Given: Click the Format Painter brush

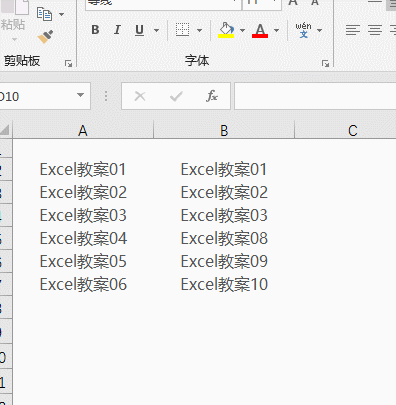Looking at the screenshot, I should (x=46, y=37).
